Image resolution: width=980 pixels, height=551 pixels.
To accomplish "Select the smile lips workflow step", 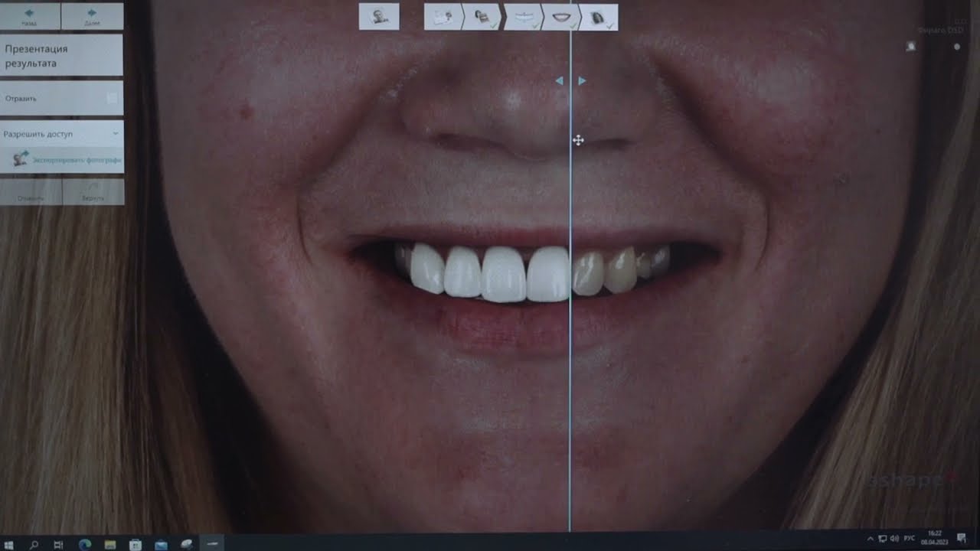I will pyautogui.click(x=561, y=17).
